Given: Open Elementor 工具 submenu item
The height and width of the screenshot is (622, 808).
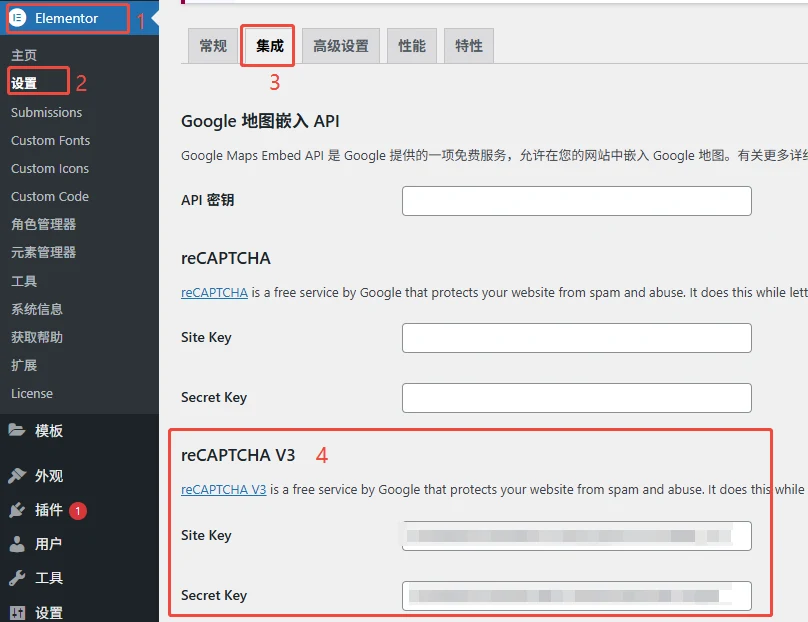Looking at the screenshot, I should click(24, 281).
